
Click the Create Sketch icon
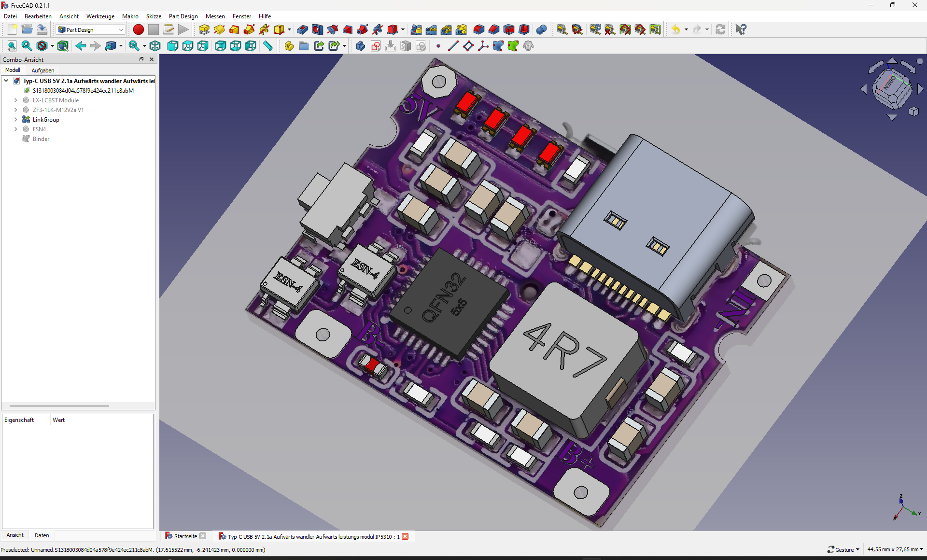click(x=376, y=46)
